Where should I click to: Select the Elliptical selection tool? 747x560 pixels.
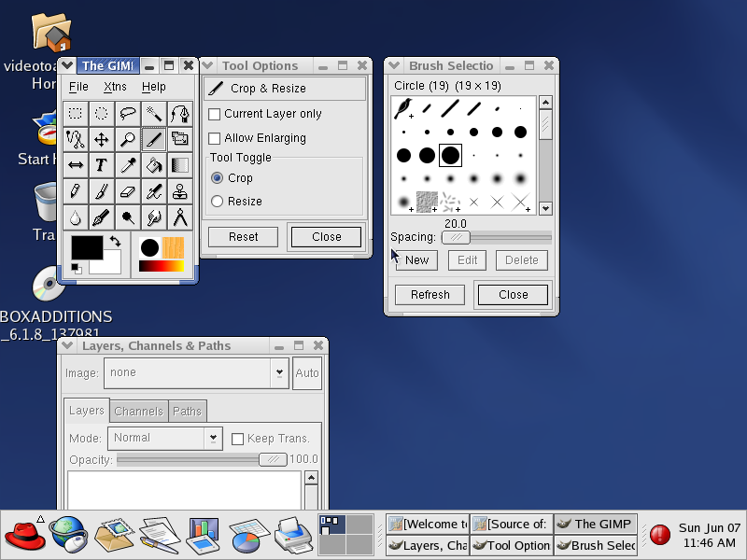(x=102, y=113)
